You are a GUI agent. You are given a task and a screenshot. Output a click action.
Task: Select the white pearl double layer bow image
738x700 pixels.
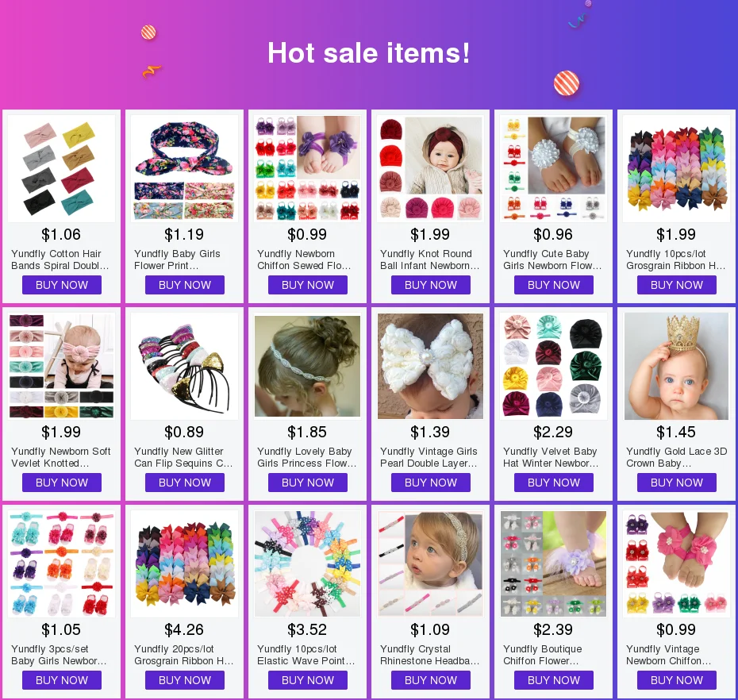click(431, 366)
